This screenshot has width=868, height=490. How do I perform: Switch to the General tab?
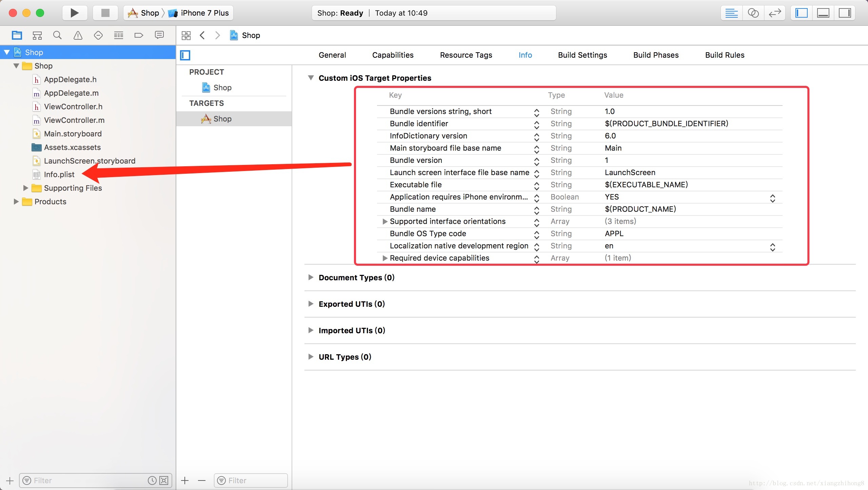point(332,55)
